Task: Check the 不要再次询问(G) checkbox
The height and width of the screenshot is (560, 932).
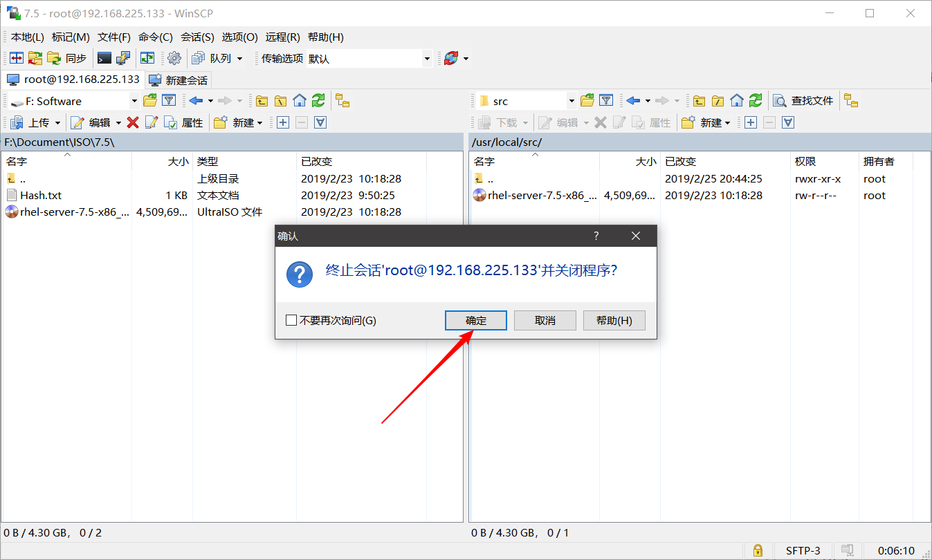Action: [291, 321]
